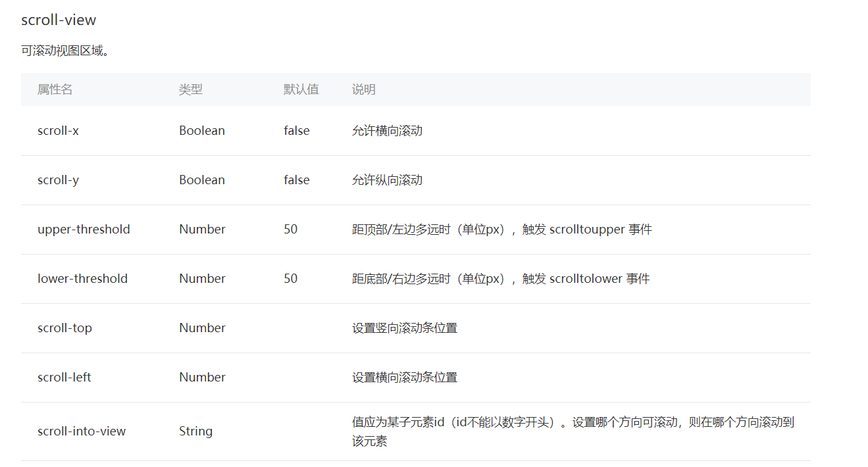Click the scroll-into-view property name
The height and width of the screenshot is (467, 868).
82,431
